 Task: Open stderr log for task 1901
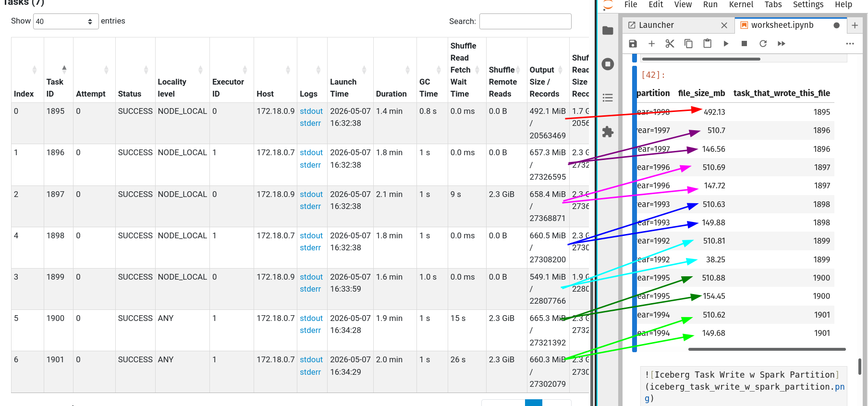point(310,372)
